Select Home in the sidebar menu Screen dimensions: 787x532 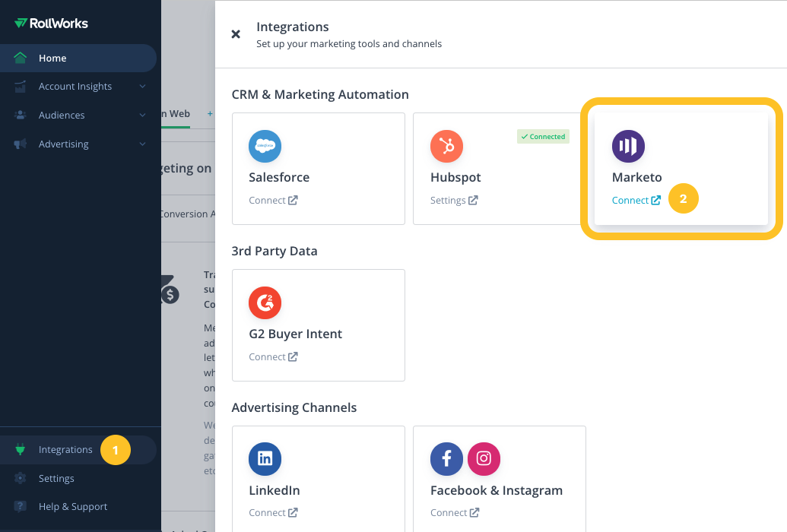[x=52, y=58]
